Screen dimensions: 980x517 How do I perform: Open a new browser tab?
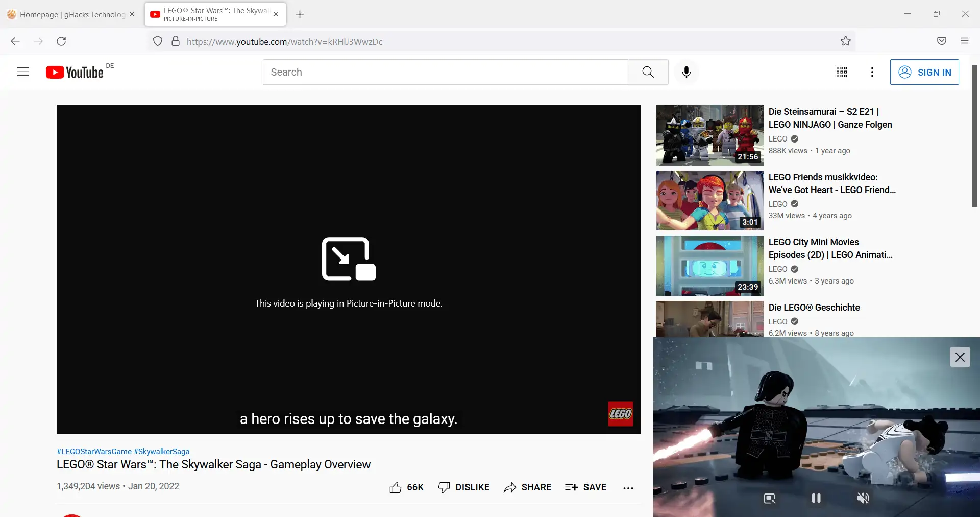[300, 14]
